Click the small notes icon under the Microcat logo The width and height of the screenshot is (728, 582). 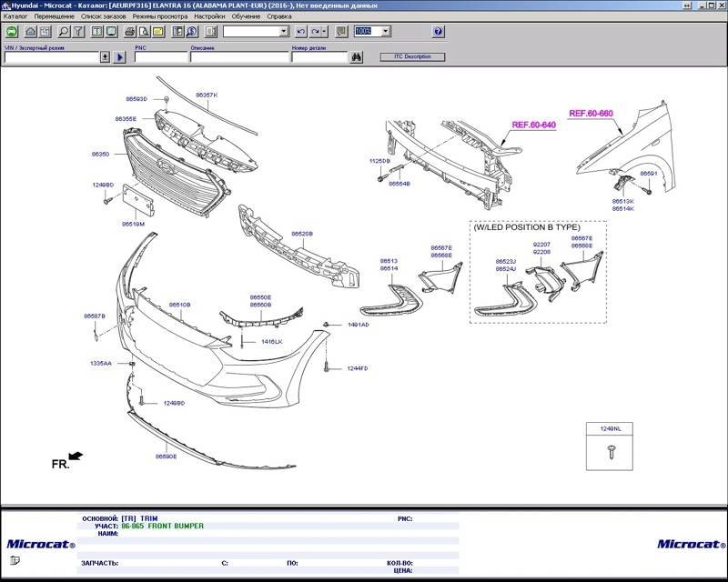click(x=15, y=561)
